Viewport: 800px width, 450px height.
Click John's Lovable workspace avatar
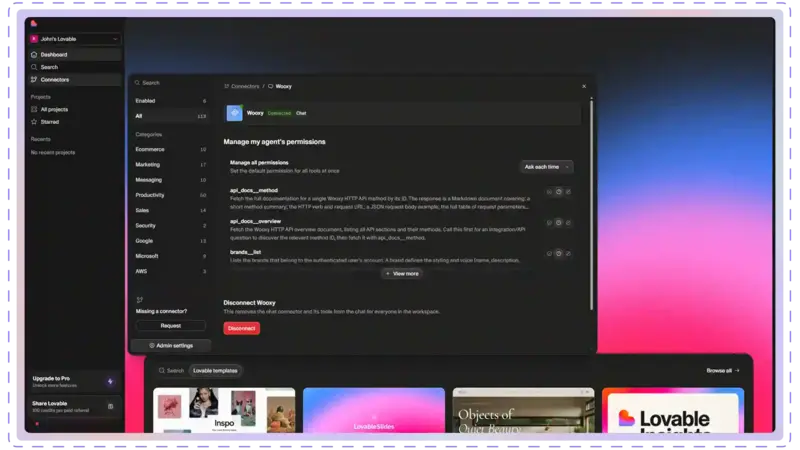point(34,39)
